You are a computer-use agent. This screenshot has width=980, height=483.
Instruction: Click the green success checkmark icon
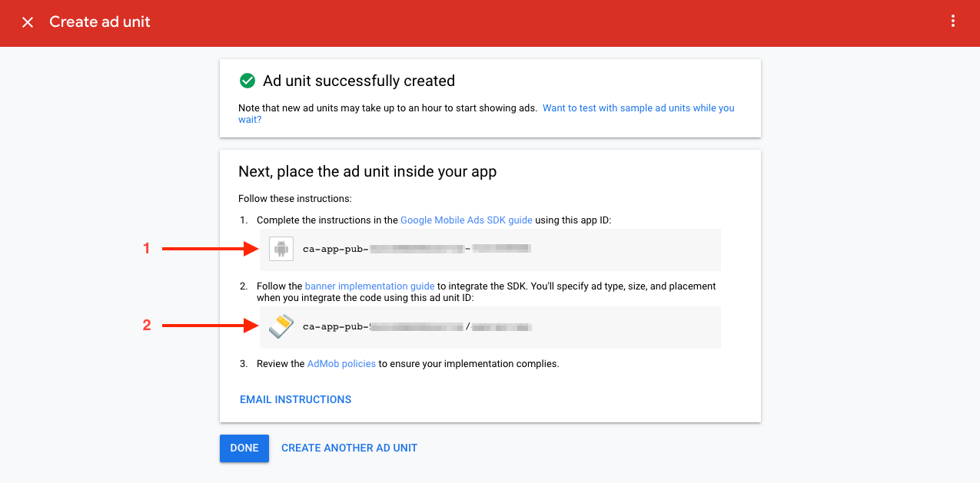[x=247, y=81]
